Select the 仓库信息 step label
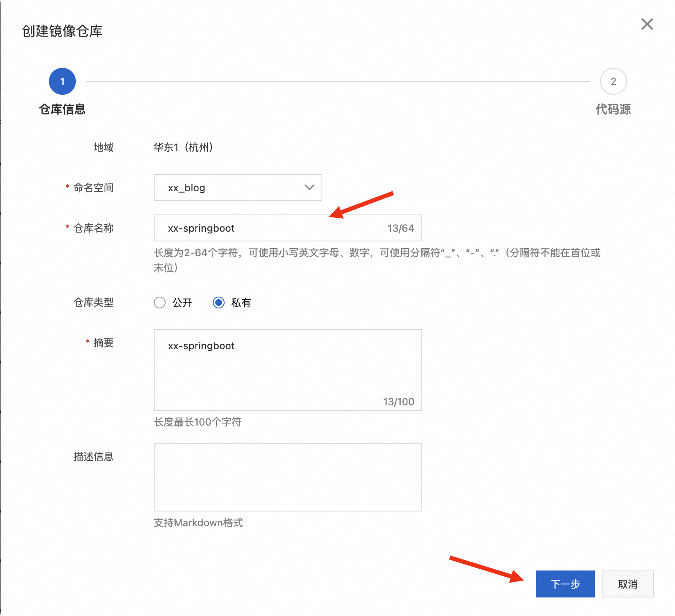Screen dimensions: 675x616 pyautogui.click(x=62, y=110)
